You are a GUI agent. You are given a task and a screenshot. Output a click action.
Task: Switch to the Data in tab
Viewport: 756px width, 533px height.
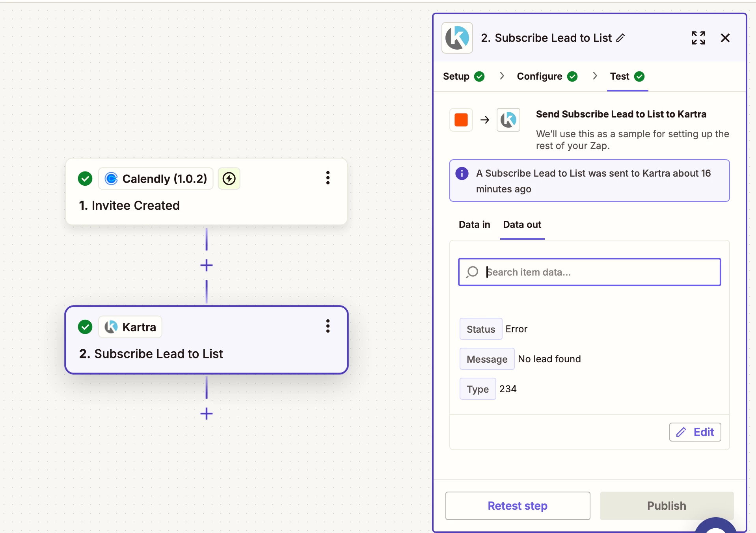(x=474, y=225)
